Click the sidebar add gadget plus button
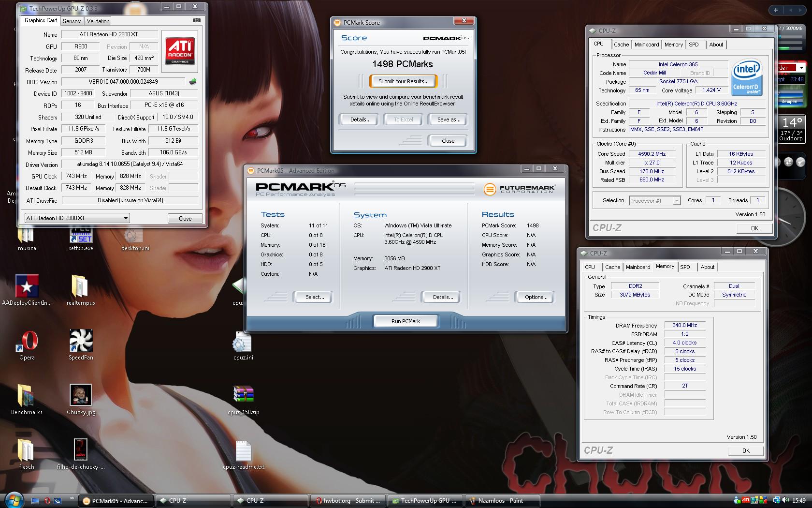The width and height of the screenshot is (812, 508). tap(776, 10)
